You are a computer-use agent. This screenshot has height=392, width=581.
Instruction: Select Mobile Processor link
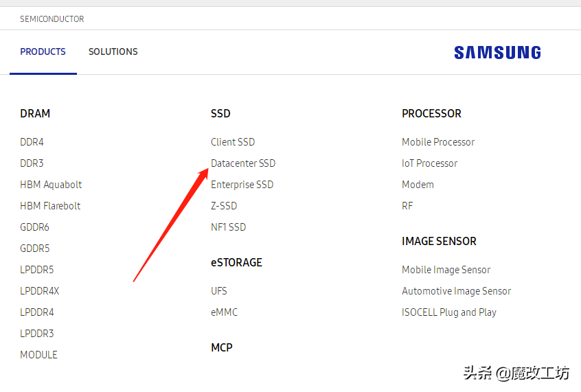click(438, 142)
